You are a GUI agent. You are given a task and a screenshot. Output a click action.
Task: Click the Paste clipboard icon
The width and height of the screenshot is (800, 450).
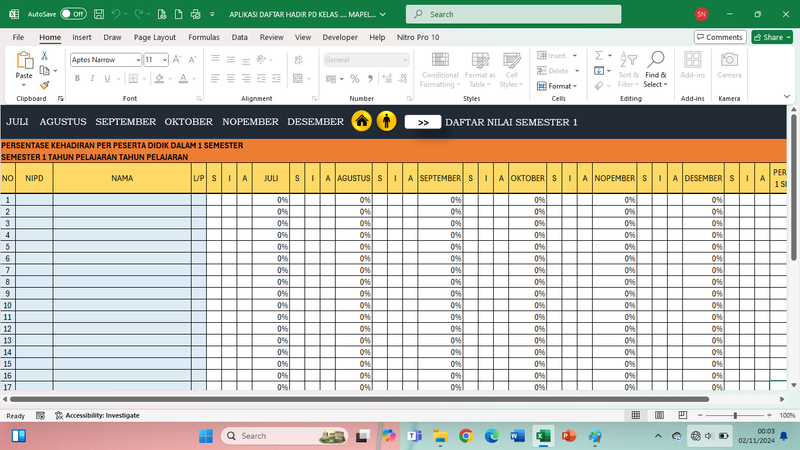[x=24, y=60]
